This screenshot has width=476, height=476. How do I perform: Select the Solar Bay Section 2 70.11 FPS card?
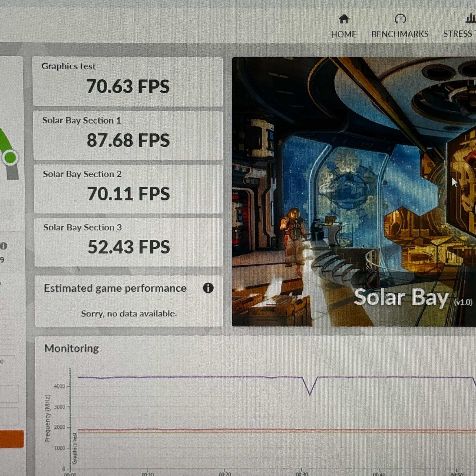(x=128, y=189)
